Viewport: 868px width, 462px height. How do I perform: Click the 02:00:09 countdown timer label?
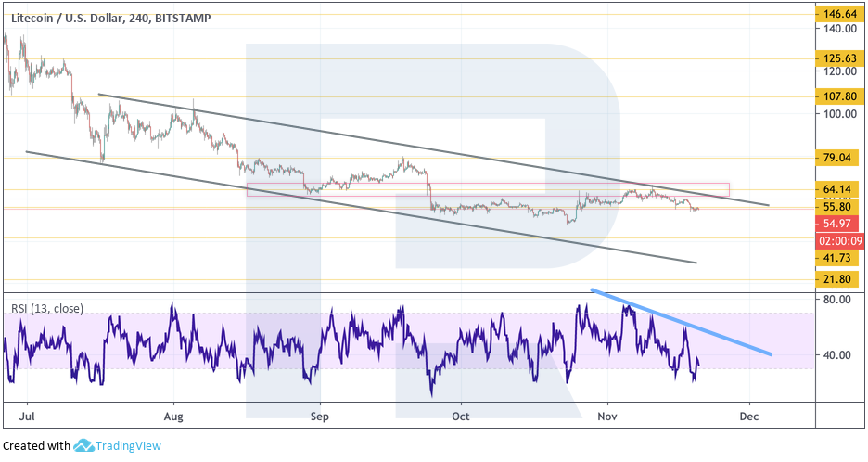click(838, 240)
